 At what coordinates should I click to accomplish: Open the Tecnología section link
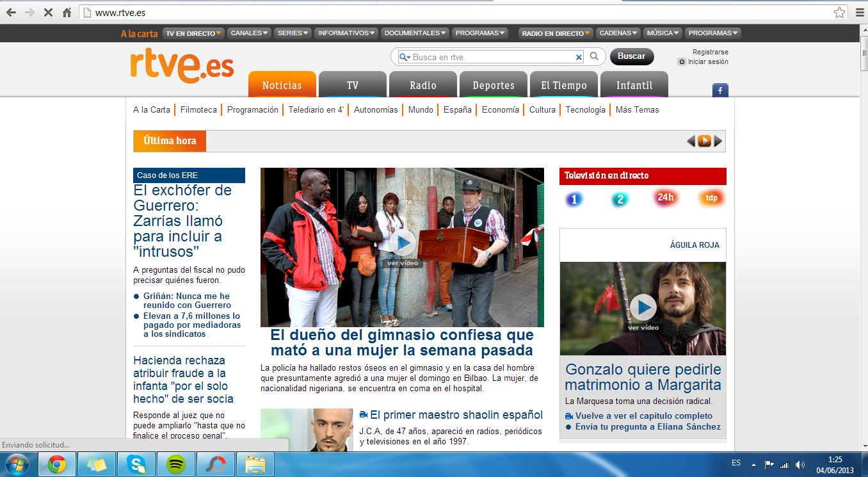click(x=585, y=109)
